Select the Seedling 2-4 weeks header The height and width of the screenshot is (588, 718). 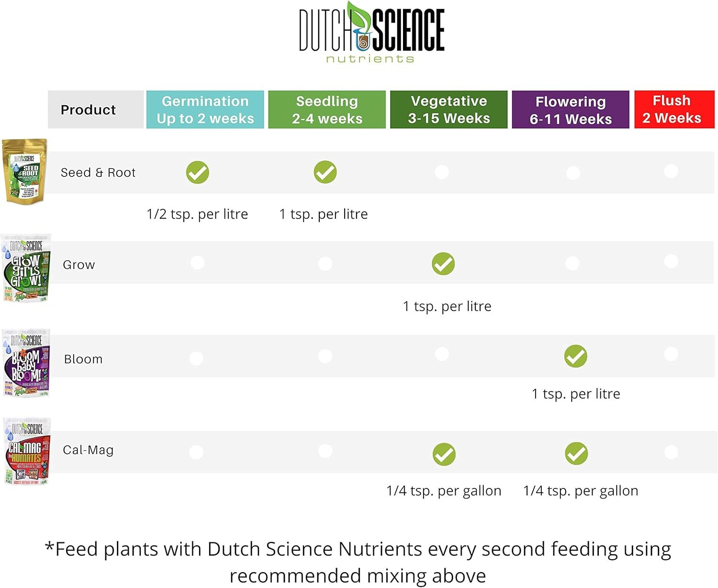(327, 110)
